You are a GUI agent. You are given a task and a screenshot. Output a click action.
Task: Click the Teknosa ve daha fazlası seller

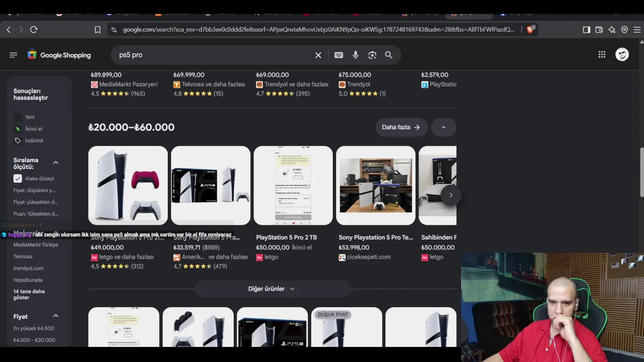point(213,84)
